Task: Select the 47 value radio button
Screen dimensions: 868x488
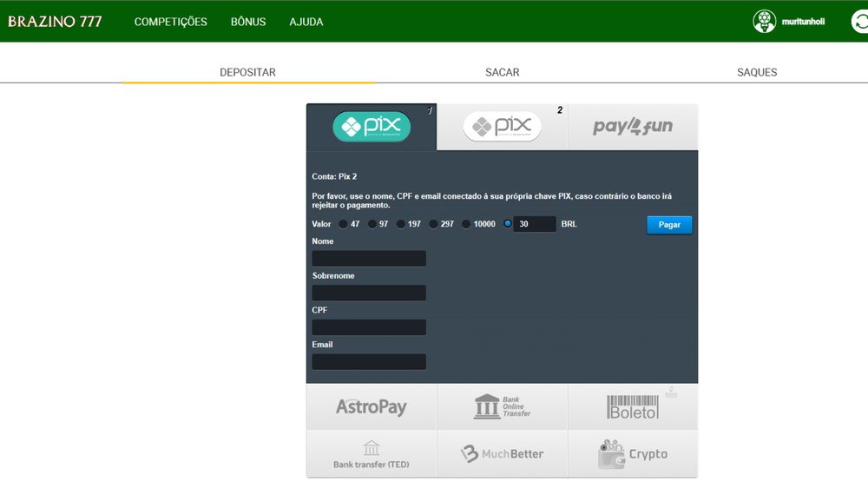Action: (x=343, y=224)
